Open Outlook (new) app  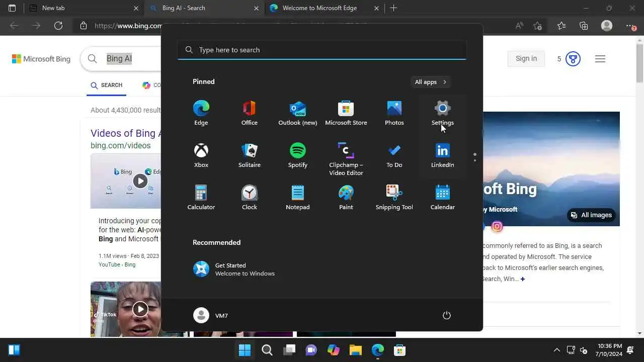[x=297, y=113]
